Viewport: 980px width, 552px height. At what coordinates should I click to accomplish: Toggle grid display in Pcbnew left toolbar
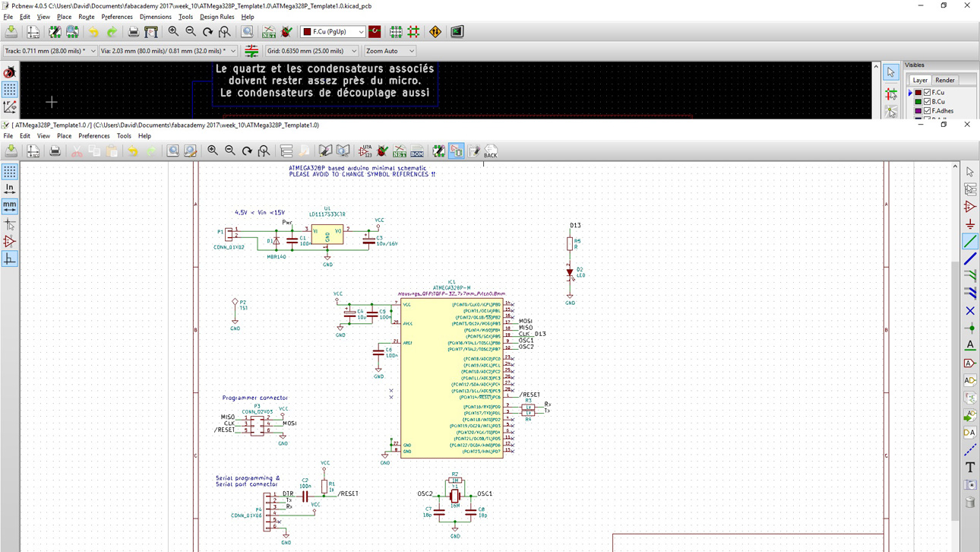pyautogui.click(x=9, y=90)
